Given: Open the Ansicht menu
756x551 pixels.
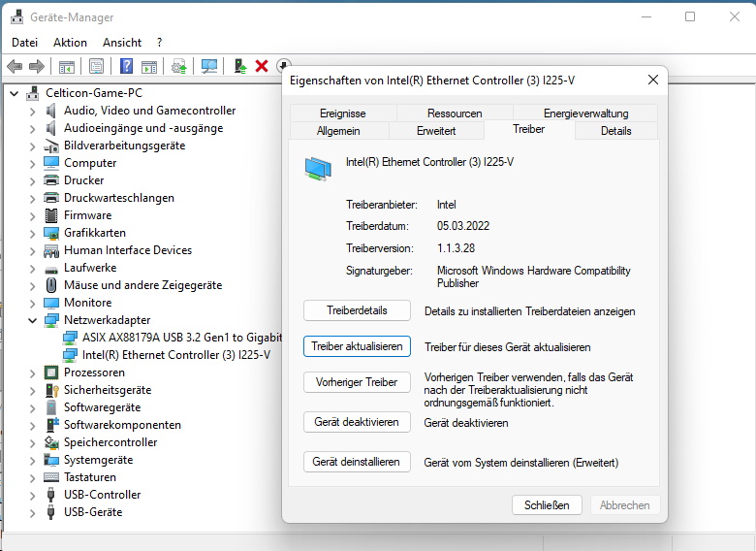Looking at the screenshot, I should pos(122,43).
